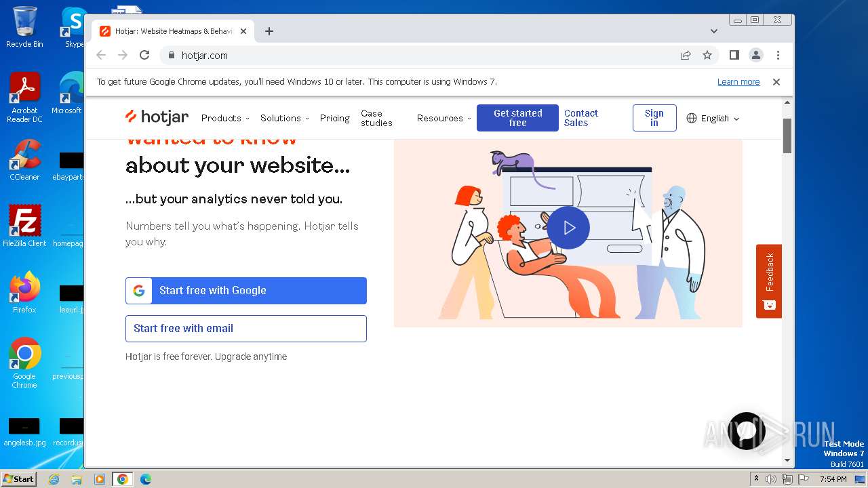Click the 7:54 PM taskbar clock

[833, 479]
